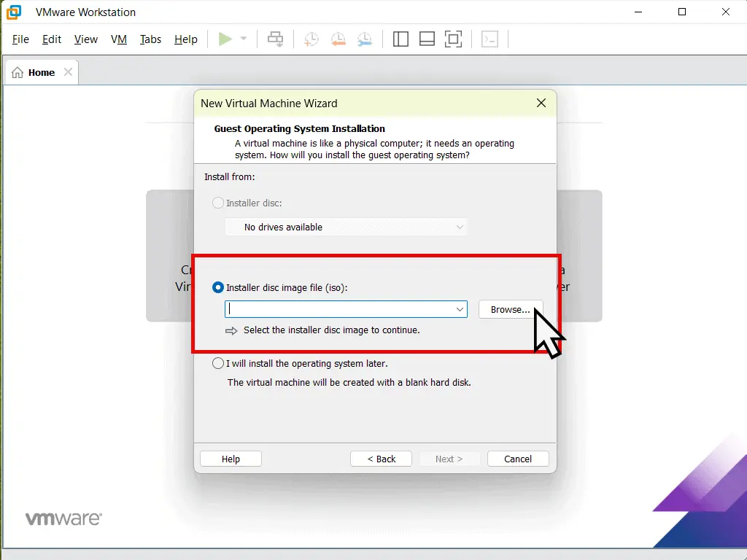Click the Browse... button
The width and height of the screenshot is (747, 560).
pyautogui.click(x=510, y=309)
